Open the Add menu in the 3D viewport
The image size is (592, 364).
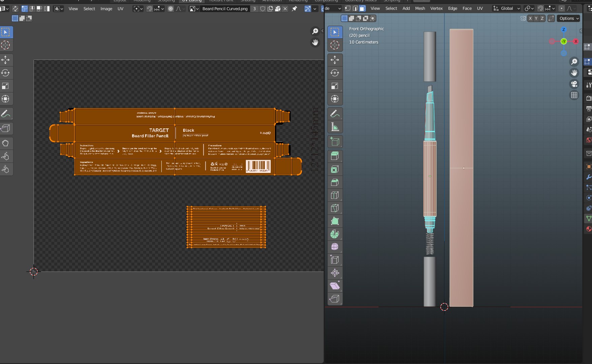406,8
